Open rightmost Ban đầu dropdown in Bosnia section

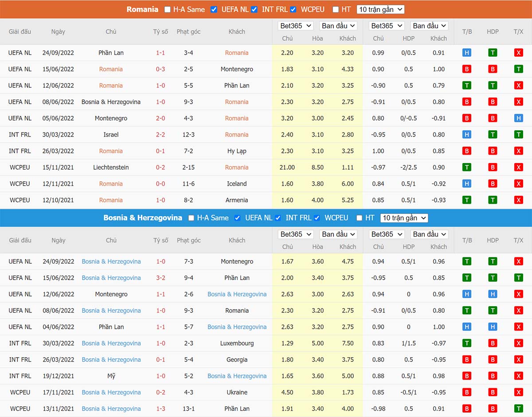pos(429,234)
